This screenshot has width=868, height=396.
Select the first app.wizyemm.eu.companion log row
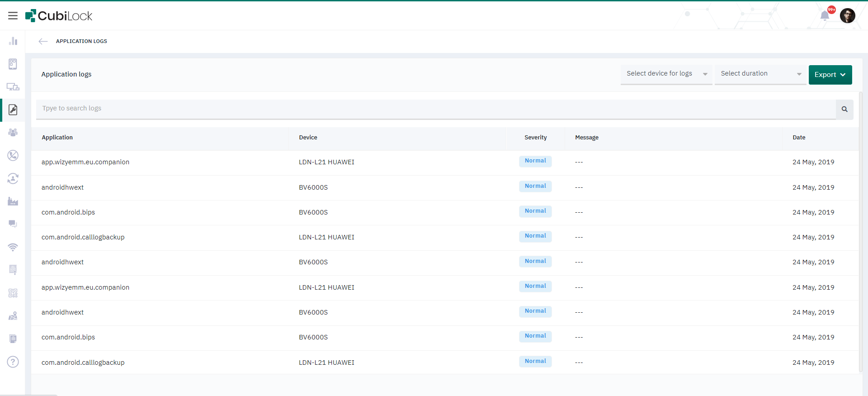click(85, 162)
